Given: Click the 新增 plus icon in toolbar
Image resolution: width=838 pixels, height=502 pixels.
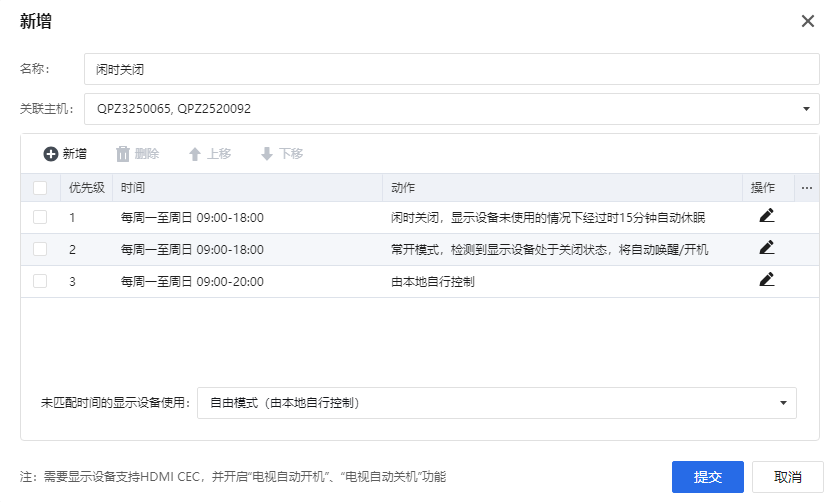Looking at the screenshot, I should (x=50, y=154).
